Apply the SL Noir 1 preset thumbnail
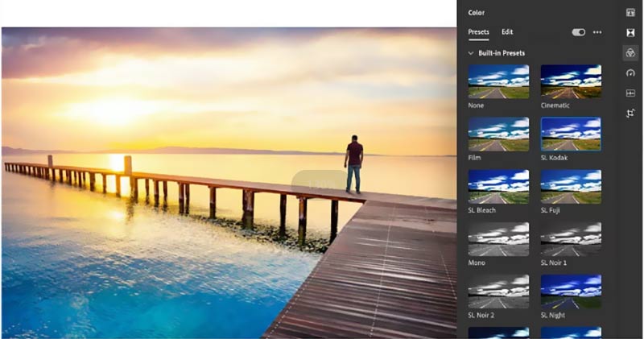 coord(571,239)
